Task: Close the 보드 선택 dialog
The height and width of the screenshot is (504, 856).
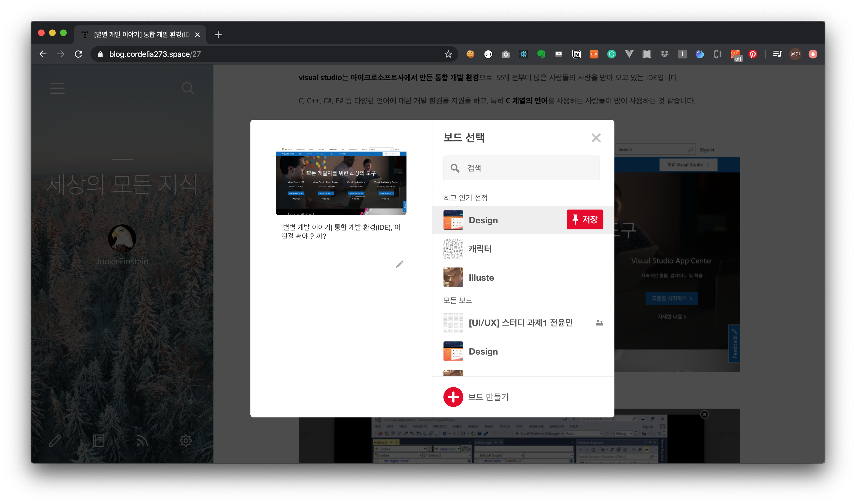Action: 596,138
